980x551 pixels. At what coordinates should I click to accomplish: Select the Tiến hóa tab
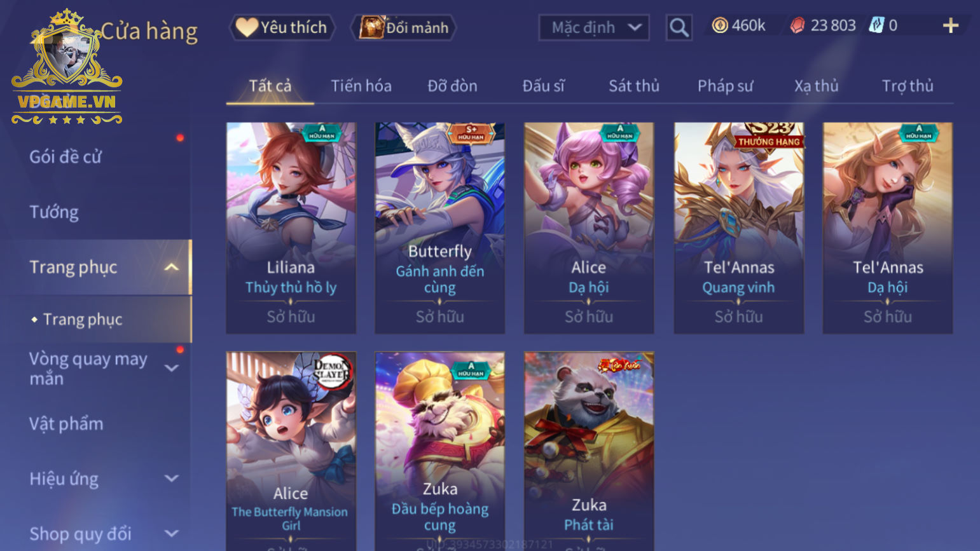coord(361,86)
